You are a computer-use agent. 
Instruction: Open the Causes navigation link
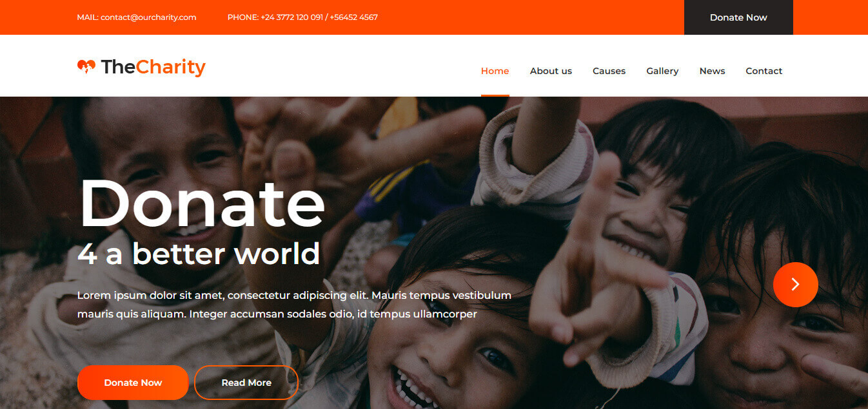coord(609,71)
